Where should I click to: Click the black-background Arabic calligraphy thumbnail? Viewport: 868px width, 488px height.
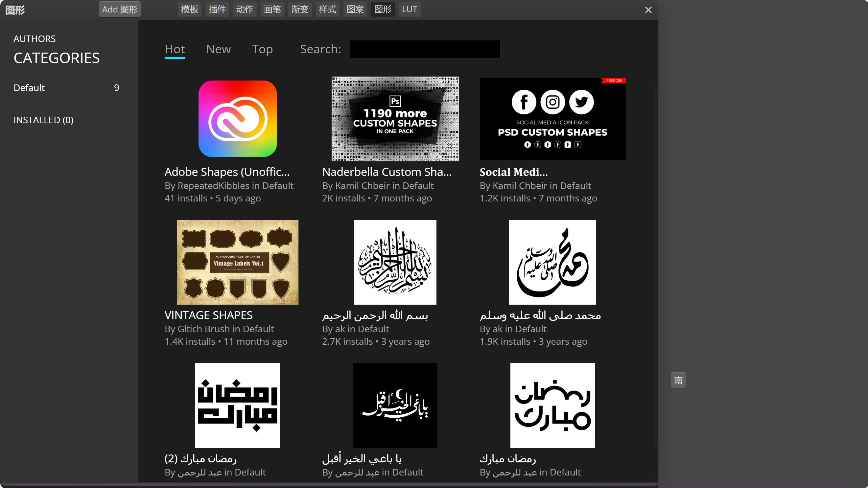395,405
